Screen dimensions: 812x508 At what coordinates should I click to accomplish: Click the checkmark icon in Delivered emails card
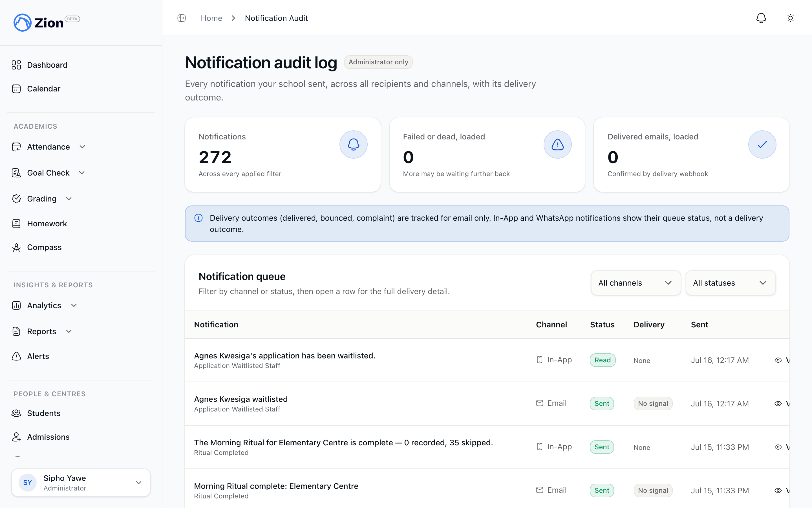point(762,144)
